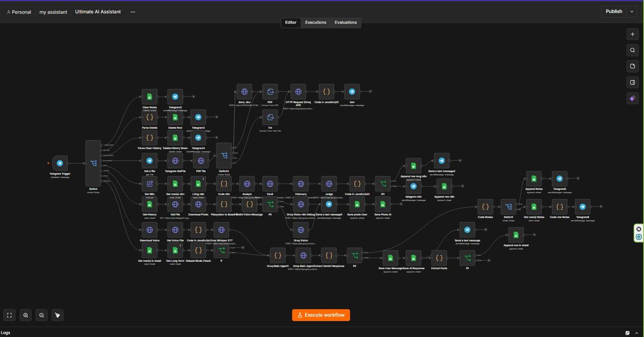
Task: Select the Save User Message sheet node
Action: (x=390, y=258)
